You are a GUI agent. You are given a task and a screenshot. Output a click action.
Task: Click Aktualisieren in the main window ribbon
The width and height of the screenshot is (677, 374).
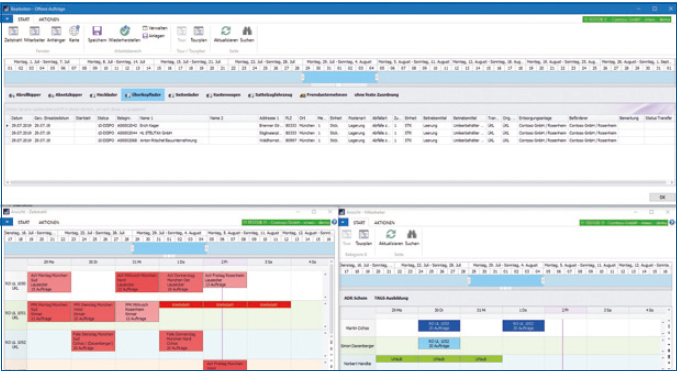click(225, 34)
